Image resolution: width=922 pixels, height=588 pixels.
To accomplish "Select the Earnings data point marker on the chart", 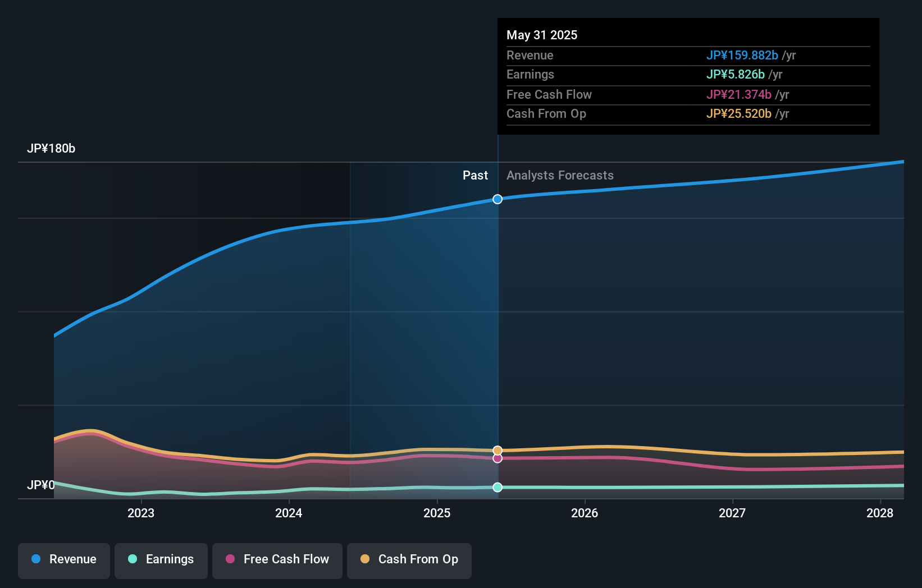I will [x=497, y=487].
